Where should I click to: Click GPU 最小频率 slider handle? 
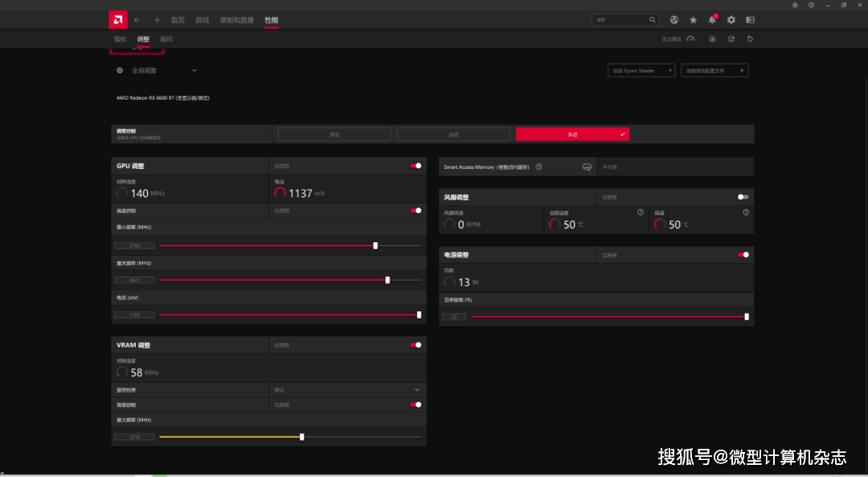click(375, 245)
